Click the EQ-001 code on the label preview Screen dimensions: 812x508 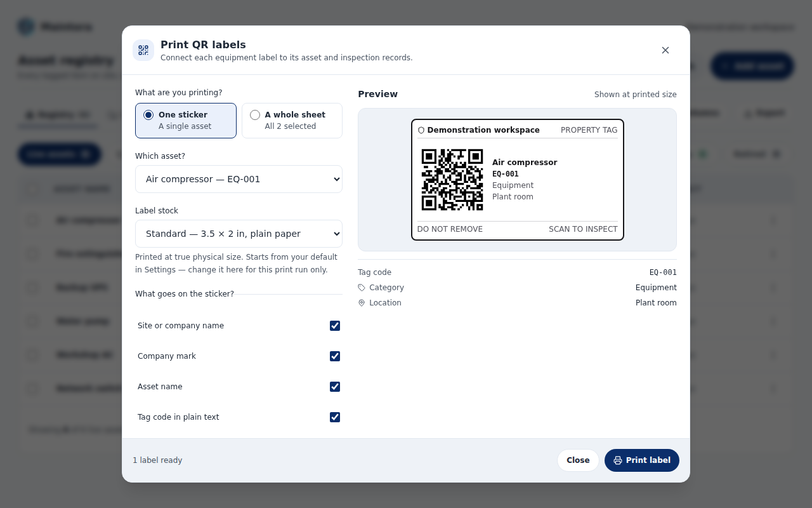506,174
